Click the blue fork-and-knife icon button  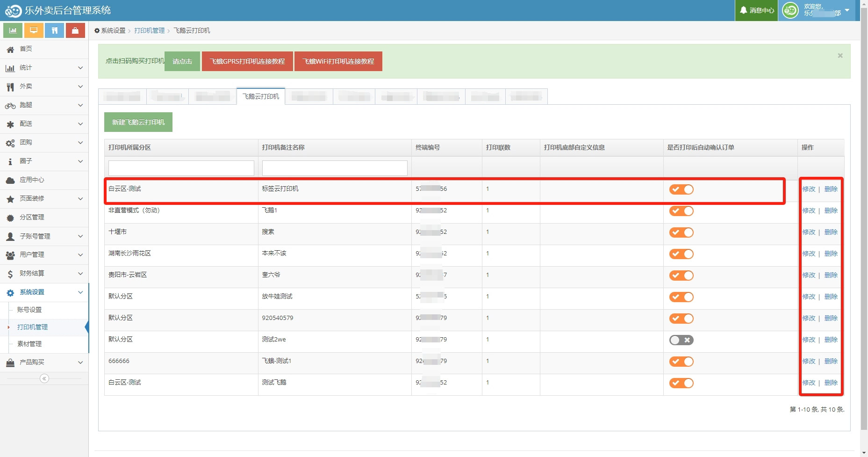[x=55, y=30]
